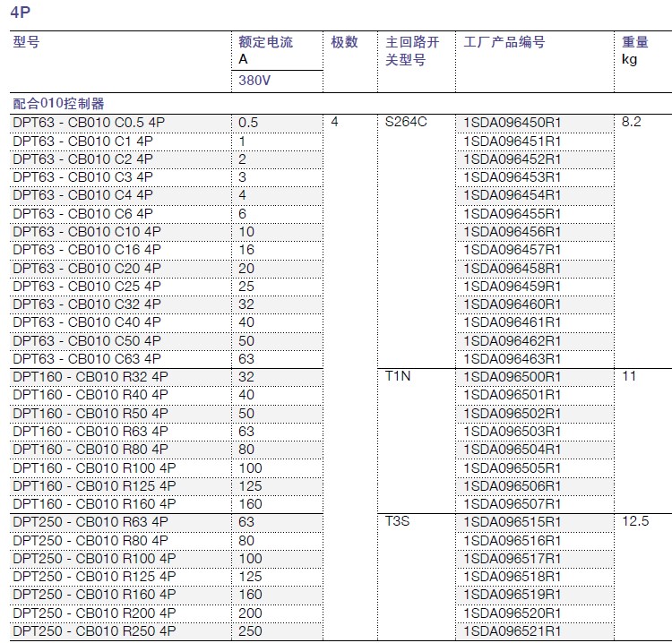Viewport: 672px width, 643px height.
Task: Click the 型号 column header
Action: click(26, 42)
